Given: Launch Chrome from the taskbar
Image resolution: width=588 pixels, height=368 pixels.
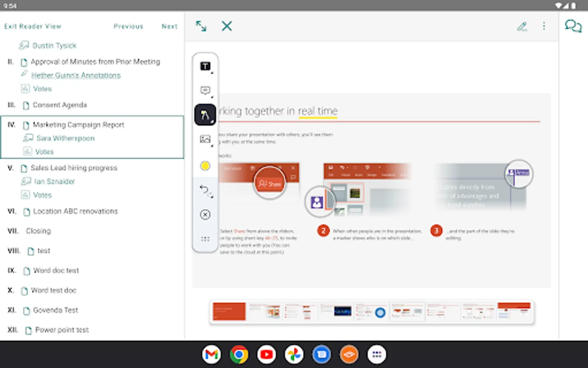Looking at the screenshot, I should click(x=239, y=355).
